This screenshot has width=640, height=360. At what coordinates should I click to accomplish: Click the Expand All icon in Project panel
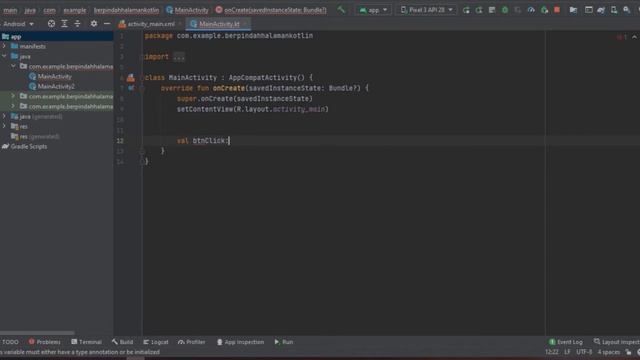tap(64, 24)
